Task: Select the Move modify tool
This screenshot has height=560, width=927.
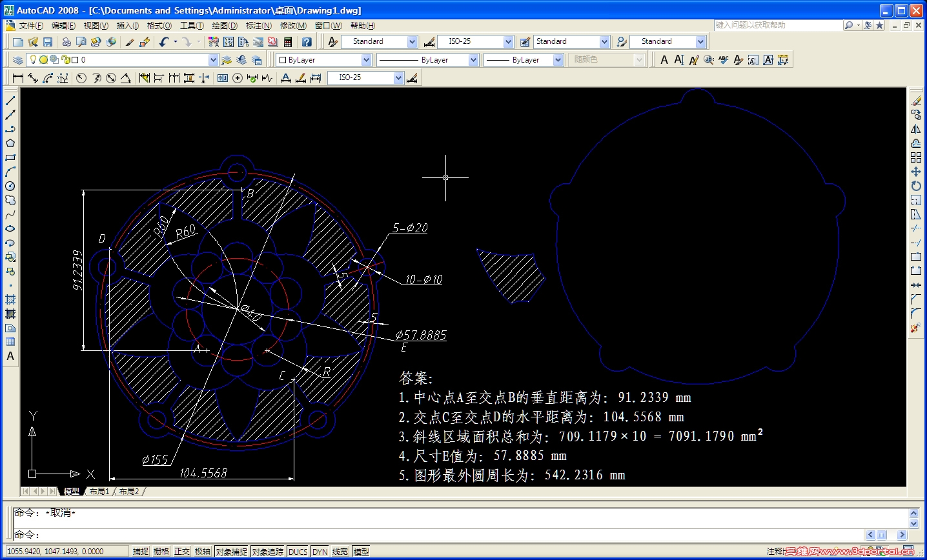Action: coord(916,172)
